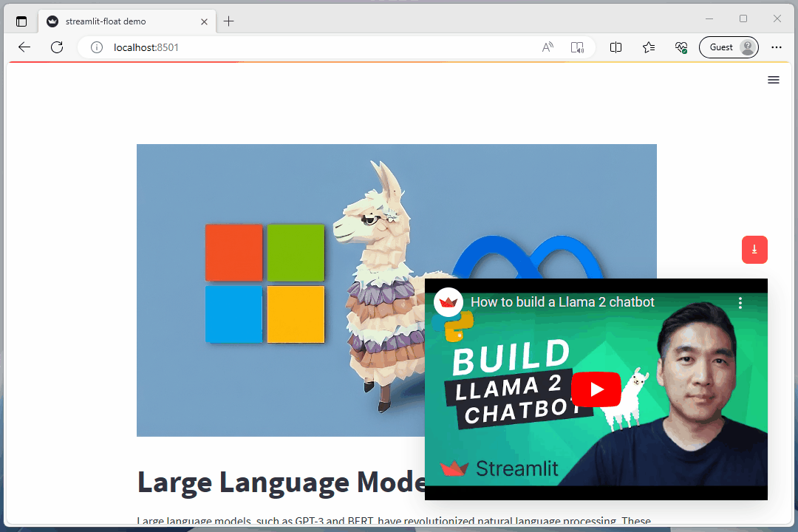Image resolution: width=798 pixels, height=532 pixels.
Task: View site information icon in address bar
Action: pyautogui.click(x=97, y=47)
